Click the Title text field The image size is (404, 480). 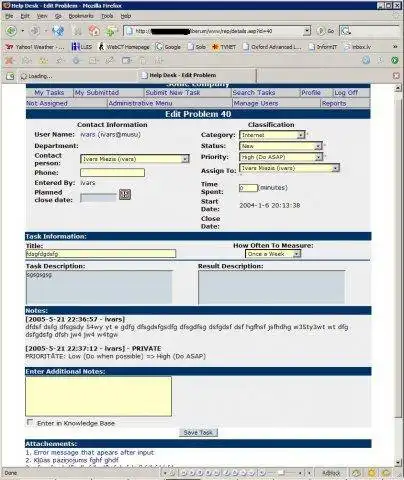(101, 254)
